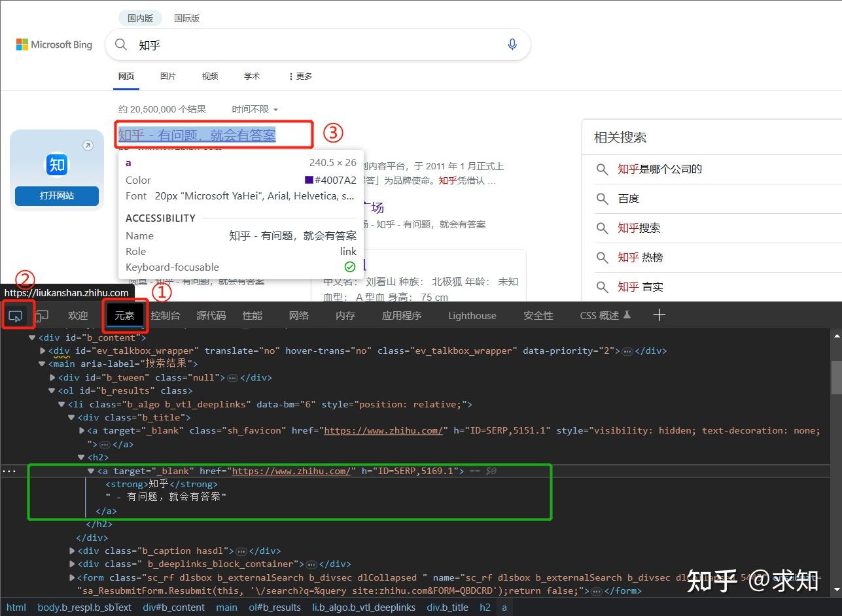Screen dimensions: 842x616
Task: Select the 图片 search category
Action: [168, 76]
